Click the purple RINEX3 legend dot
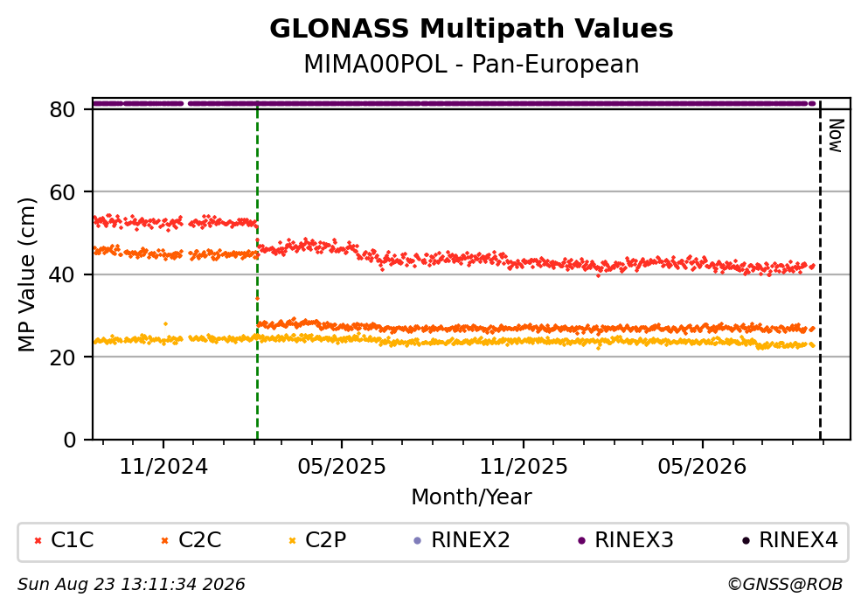This screenshot has height=611, width=868. tap(581, 541)
